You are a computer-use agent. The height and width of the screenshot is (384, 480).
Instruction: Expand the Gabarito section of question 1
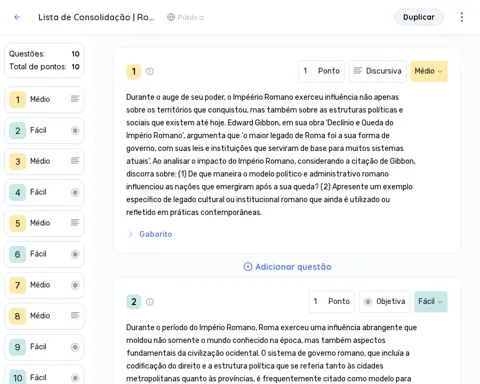(150, 234)
